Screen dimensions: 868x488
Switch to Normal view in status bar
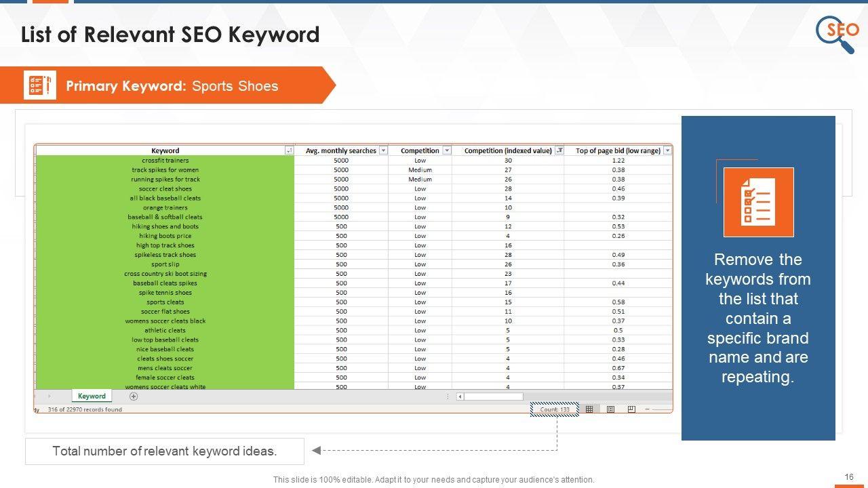[589, 409]
